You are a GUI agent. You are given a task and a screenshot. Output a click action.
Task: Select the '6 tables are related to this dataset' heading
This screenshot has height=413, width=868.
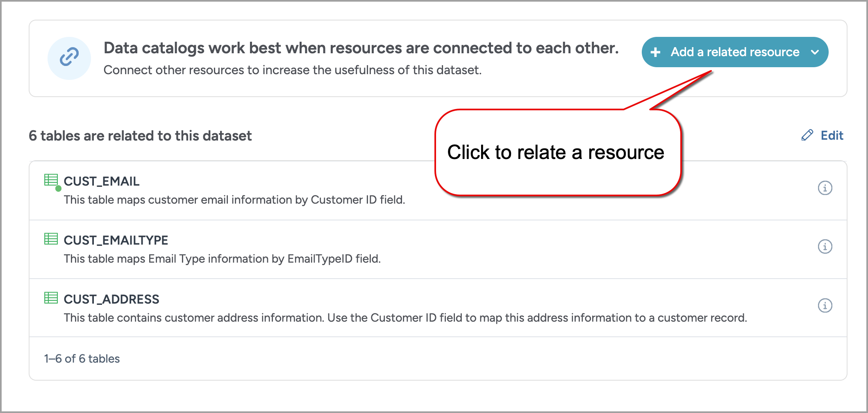point(140,136)
